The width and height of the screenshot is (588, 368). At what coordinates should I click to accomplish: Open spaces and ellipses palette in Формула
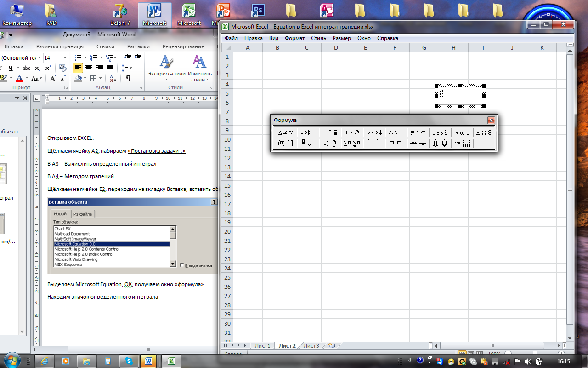pyautogui.click(x=308, y=132)
